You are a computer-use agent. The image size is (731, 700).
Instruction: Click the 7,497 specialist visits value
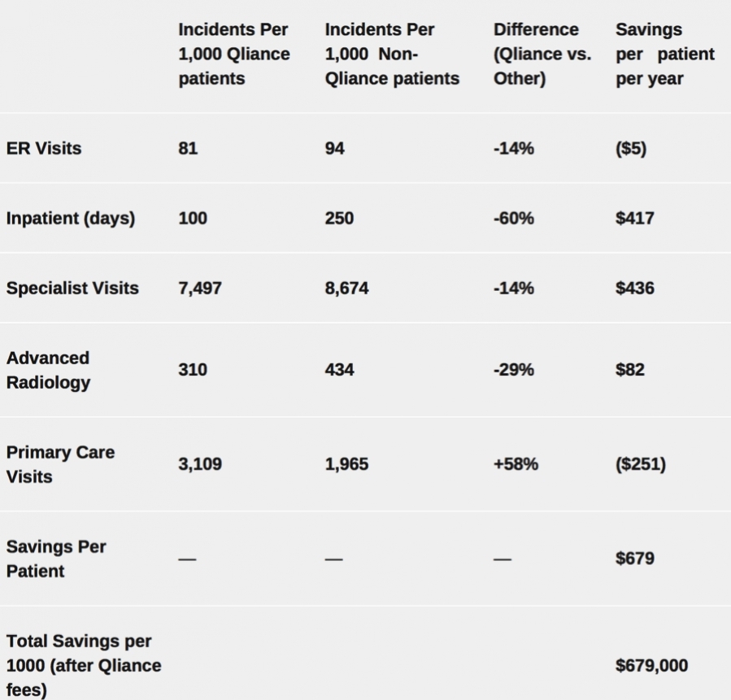tap(200, 289)
